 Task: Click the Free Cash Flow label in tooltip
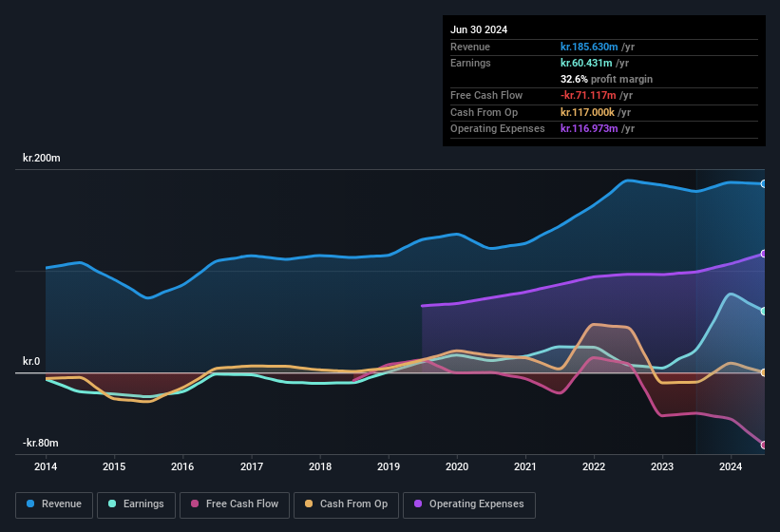pyautogui.click(x=486, y=95)
